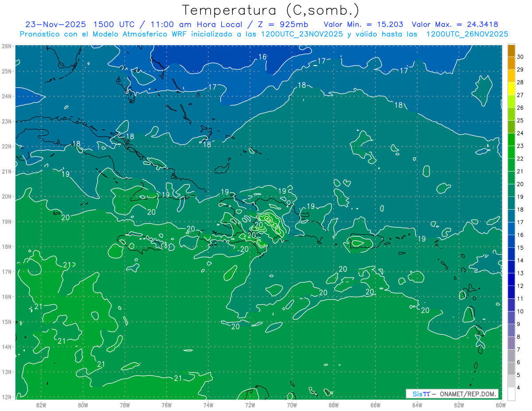
Task: Click the "80W" longitude axis label
Action: [x=82, y=405]
